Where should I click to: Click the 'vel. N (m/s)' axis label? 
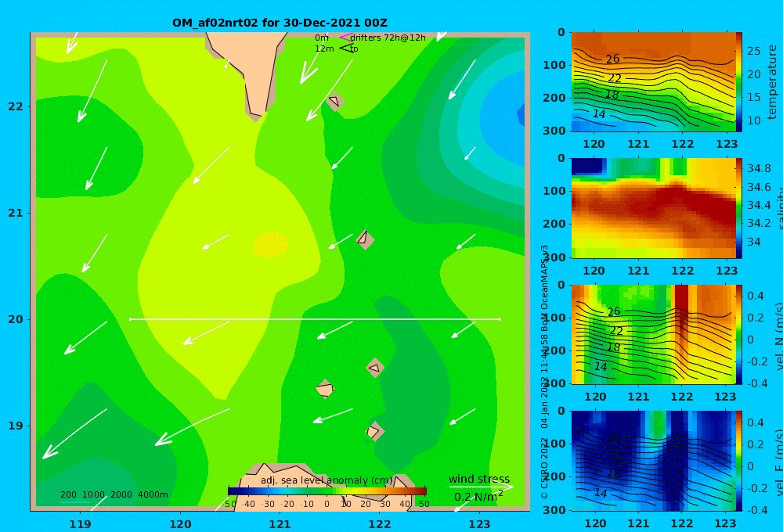coord(778,336)
